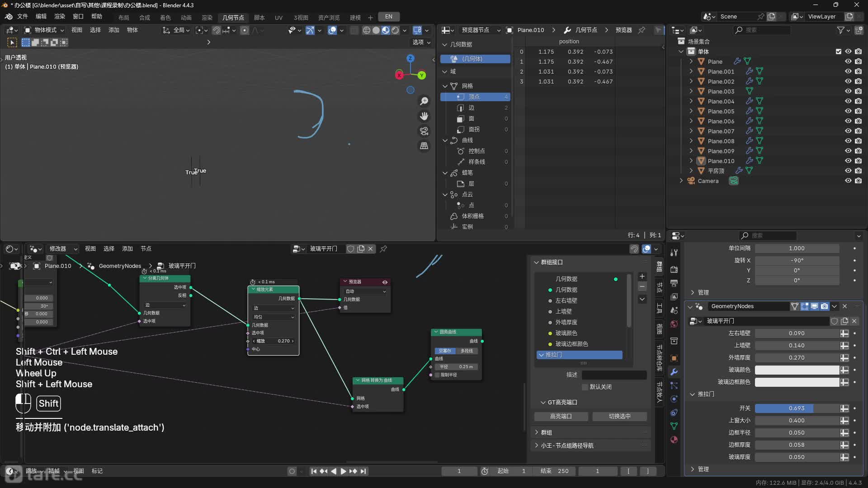Click the Tool properties tab icon
The height and width of the screenshot is (488, 868).
tap(674, 253)
